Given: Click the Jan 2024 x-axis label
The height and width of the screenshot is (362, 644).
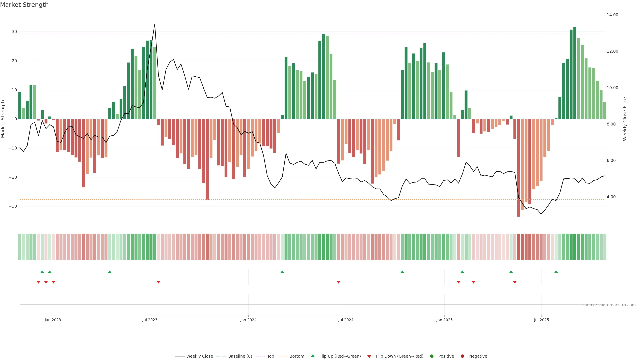Looking at the screenshot, I should click(248, 320).
